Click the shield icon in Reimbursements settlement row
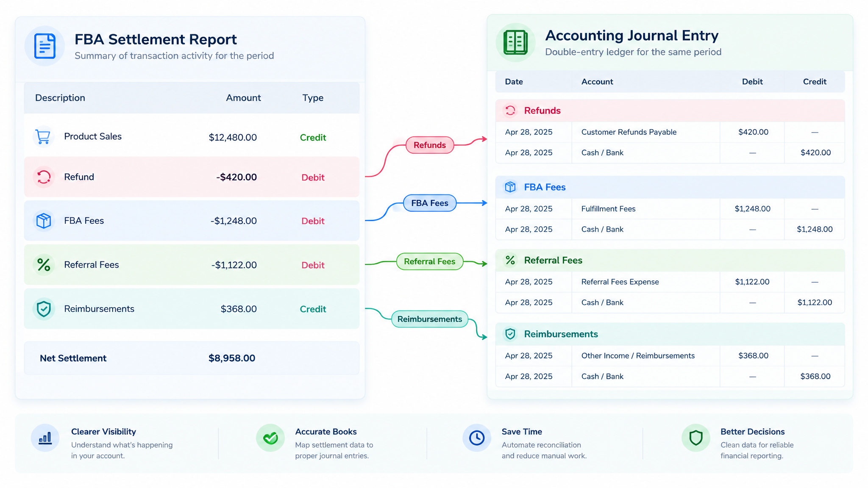Image resolution: width=868 pixels, height=488 pixels. (44, 309)
